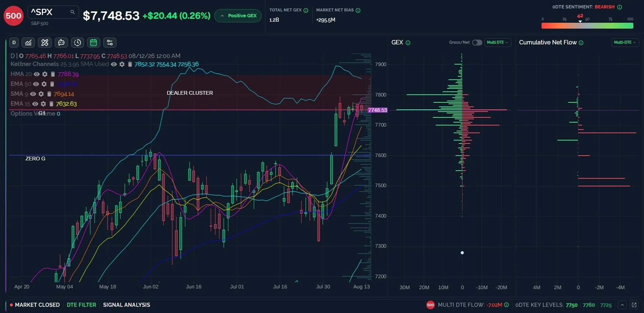Open the green calendar icon
The height and width of the screenshot is (313, 644).
tap(94, 43)
